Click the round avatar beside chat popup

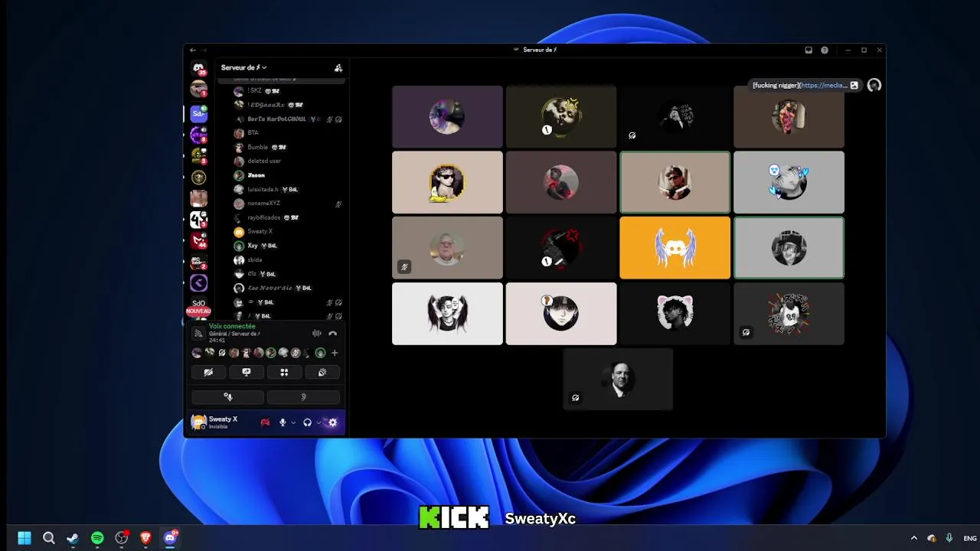(874, 86)
